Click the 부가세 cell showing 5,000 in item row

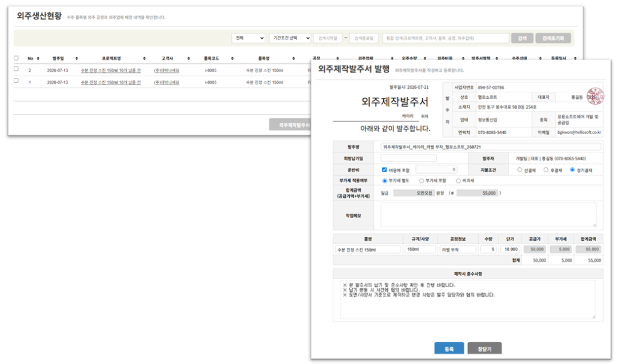coord(560,249)
